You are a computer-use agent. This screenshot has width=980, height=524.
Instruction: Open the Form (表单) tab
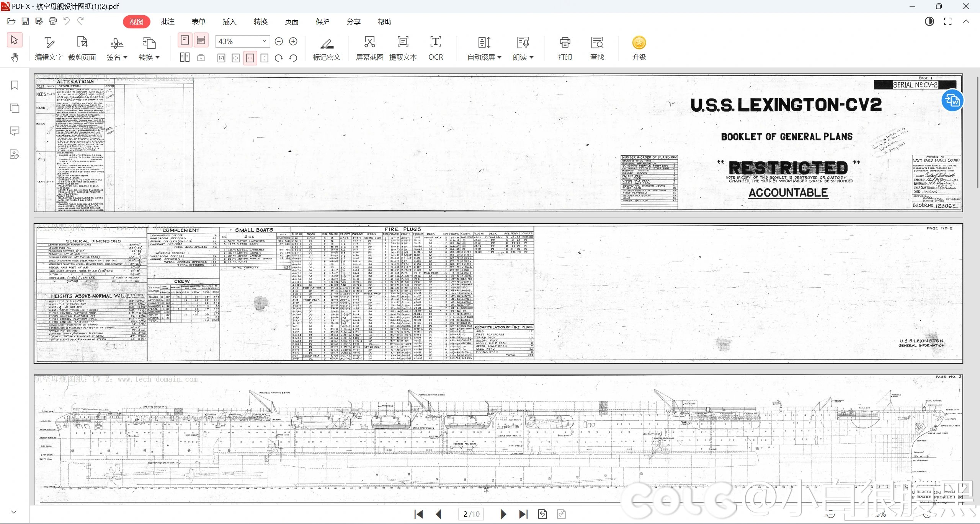199,22
